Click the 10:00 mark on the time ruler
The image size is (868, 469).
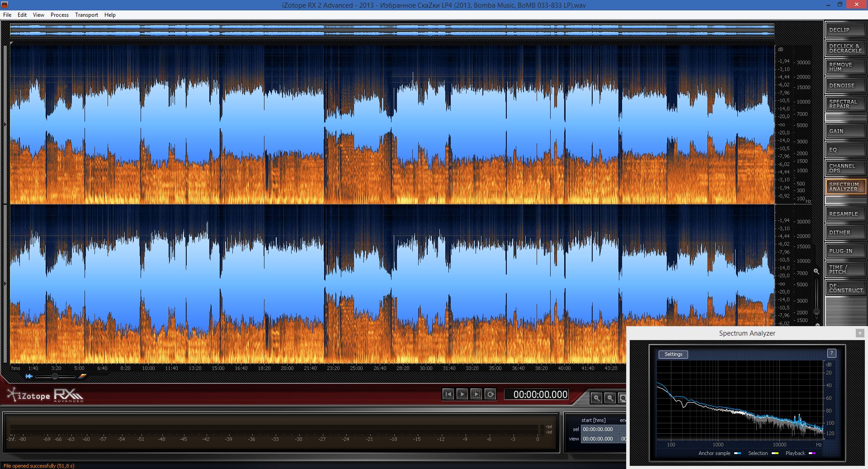(x=148, y=368)
